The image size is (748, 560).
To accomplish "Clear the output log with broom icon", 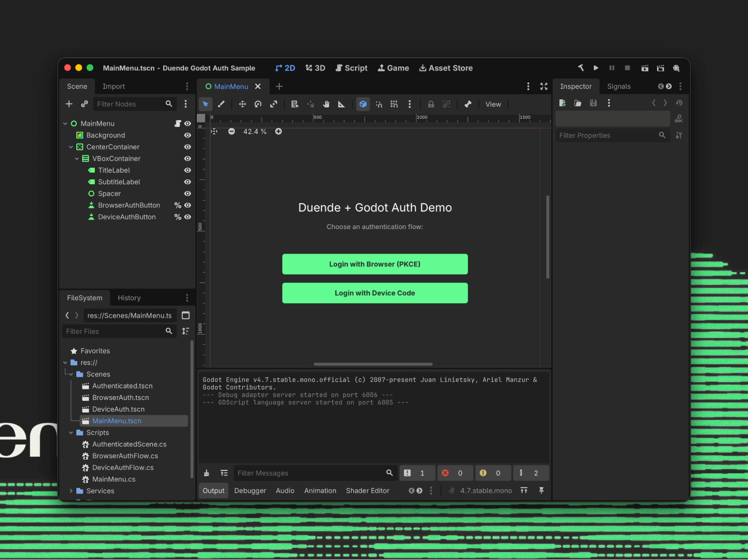I will [x=206, y=473].
